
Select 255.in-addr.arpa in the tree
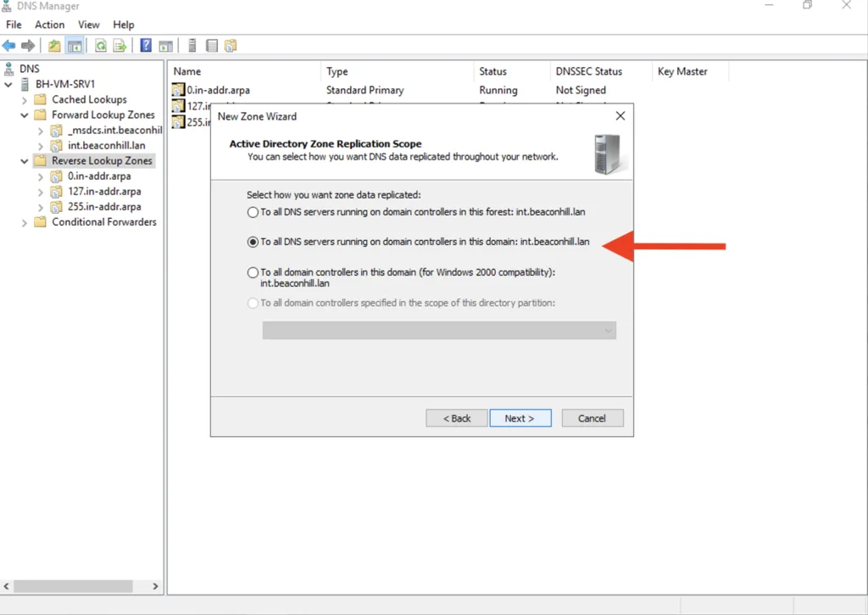coord(104,207)
